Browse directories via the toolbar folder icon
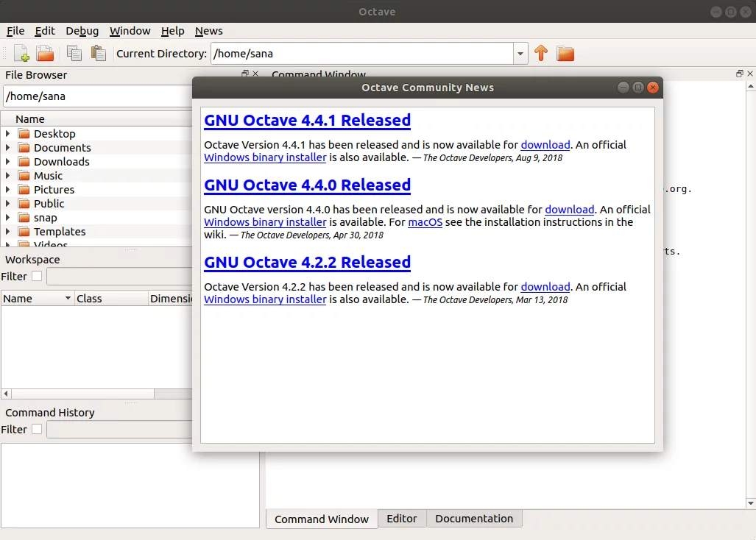 pos(565,53)
